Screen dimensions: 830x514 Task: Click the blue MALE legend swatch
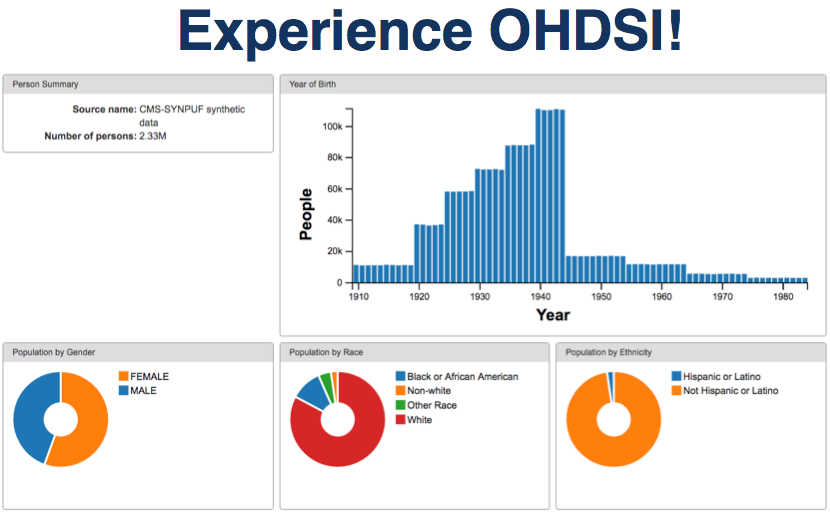pyautogui.click(x=124, y=391)
